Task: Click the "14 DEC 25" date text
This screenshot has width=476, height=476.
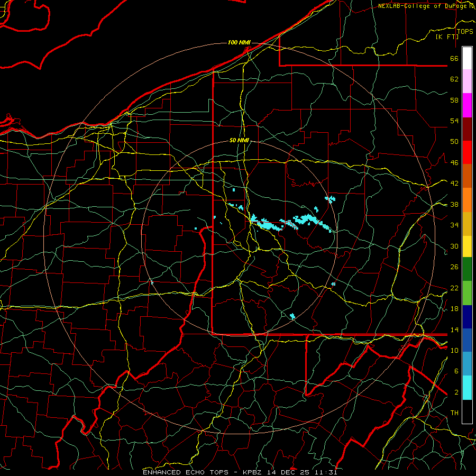Action: click(288, 472)
